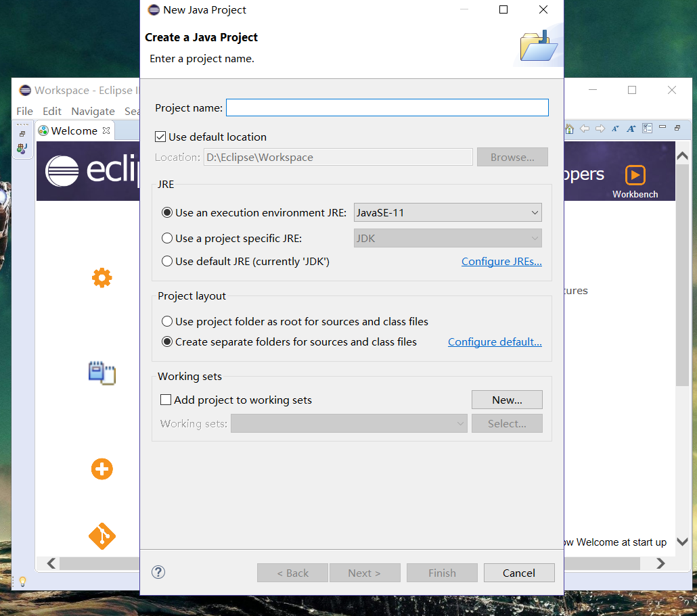Click the Next > button
Screen dimensions: 697x616
[365, 573]
